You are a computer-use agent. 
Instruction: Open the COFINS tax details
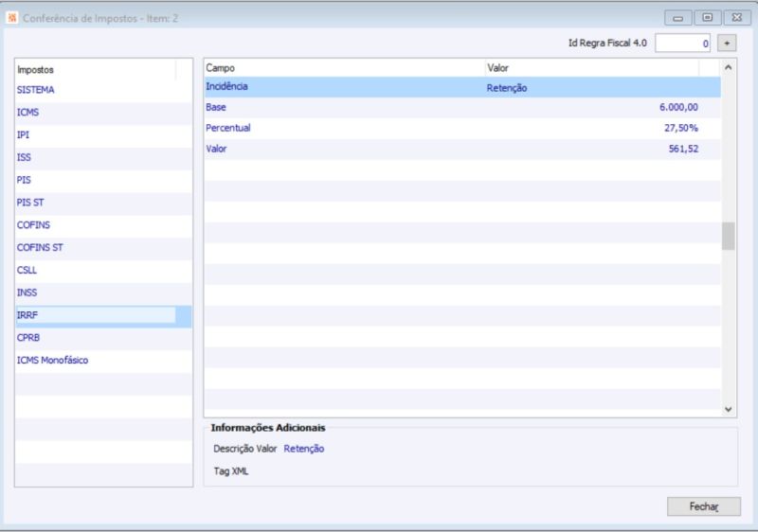(103, 225)
